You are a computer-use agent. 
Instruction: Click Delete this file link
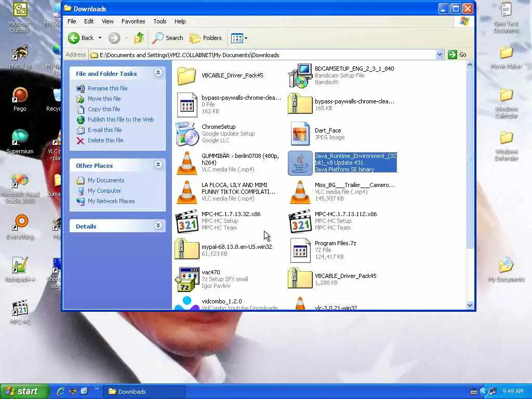(x=105, y=140)
